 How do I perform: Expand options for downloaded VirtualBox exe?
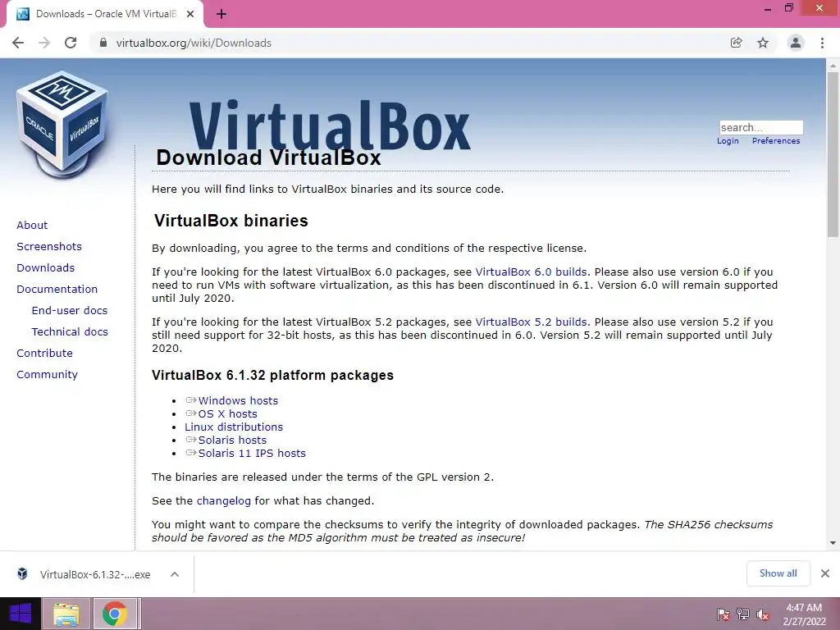[x=175, y=574]
